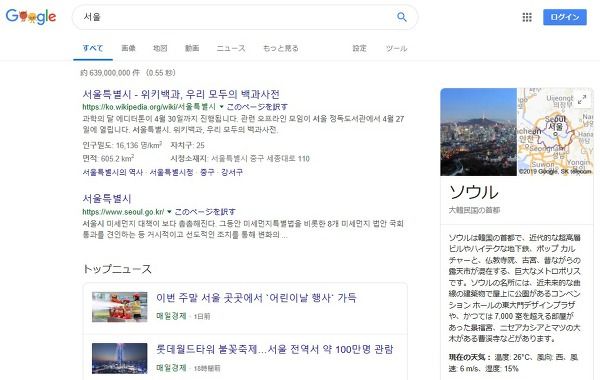Viewport: 600px width, 380px height.
Task: Click the 자치구: 25 fact
Action: (x=188, y=145)
